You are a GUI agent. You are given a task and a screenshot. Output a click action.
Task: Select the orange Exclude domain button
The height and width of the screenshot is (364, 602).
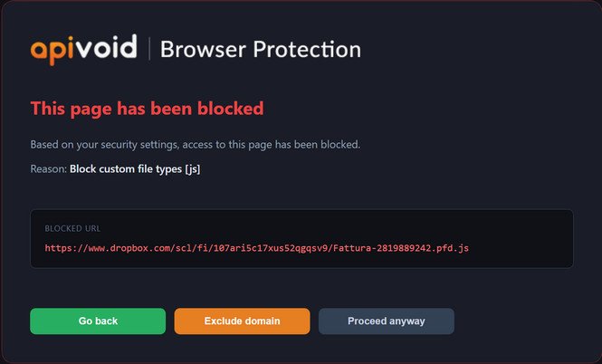click(x=242, y=321)
